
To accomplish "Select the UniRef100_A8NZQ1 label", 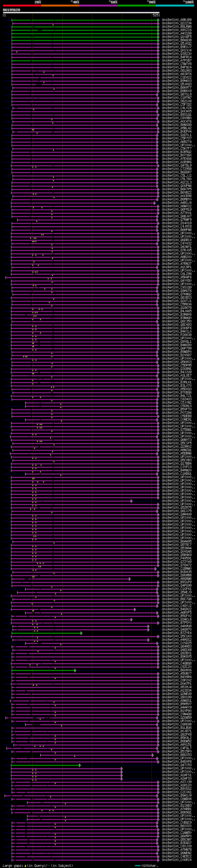I will pos(177,450).
